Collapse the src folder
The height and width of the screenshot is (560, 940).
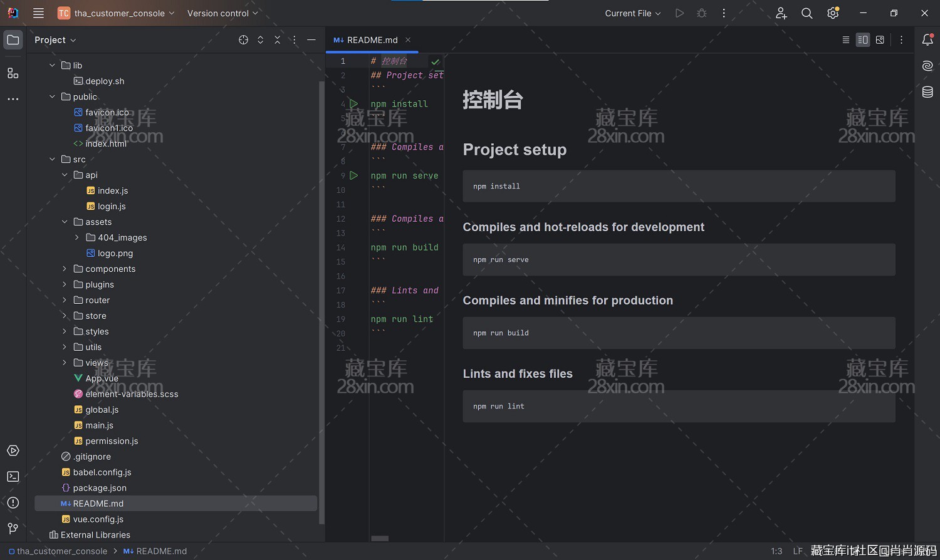pyautogui.click(x=53, y=160)
